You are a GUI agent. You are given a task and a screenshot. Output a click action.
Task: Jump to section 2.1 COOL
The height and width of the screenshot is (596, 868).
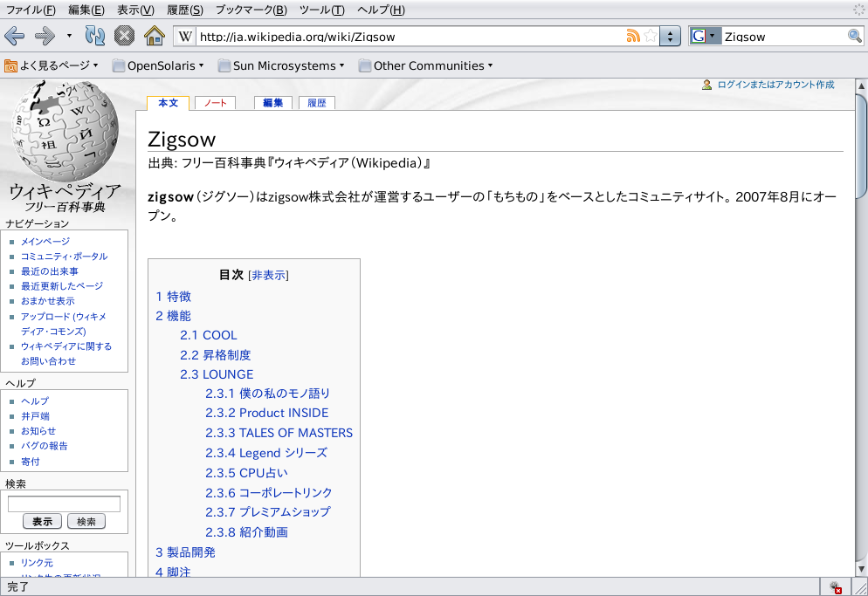pos(208,335)
